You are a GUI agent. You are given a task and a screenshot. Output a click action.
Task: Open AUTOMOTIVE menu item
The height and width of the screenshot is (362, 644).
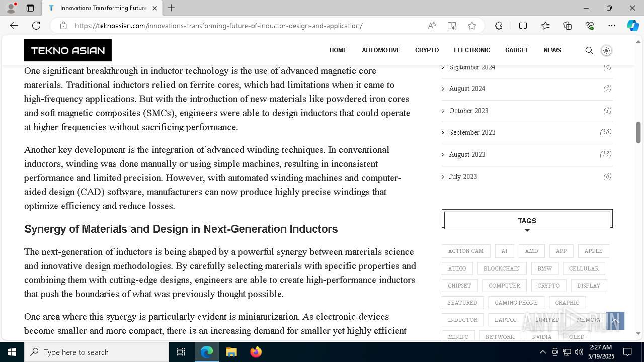coord(381,50)
